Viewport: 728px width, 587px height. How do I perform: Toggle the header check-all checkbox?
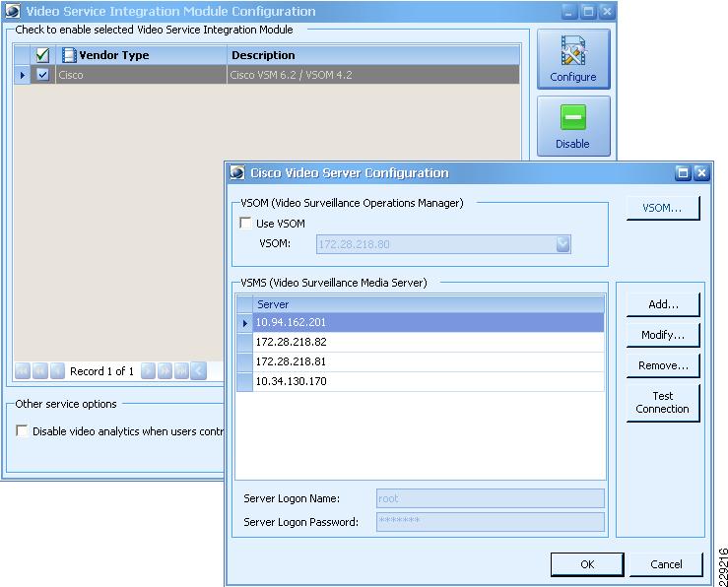(x=42, y=55)
